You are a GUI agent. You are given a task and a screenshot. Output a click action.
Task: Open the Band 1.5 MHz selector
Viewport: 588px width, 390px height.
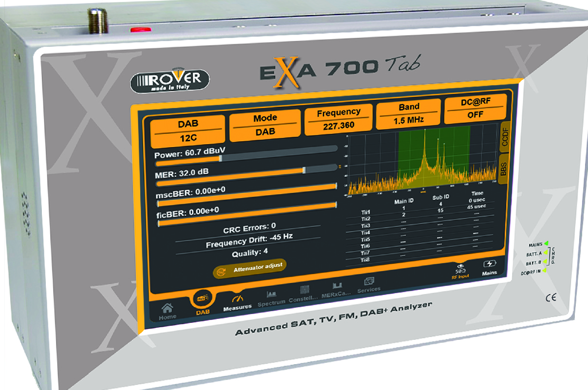point(408,114)
